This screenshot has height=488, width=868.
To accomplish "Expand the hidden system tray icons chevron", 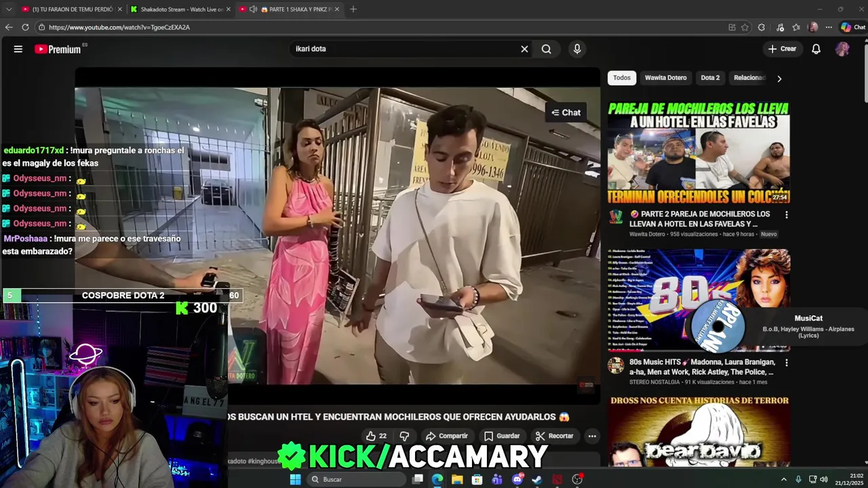I will tap(784, 479).
